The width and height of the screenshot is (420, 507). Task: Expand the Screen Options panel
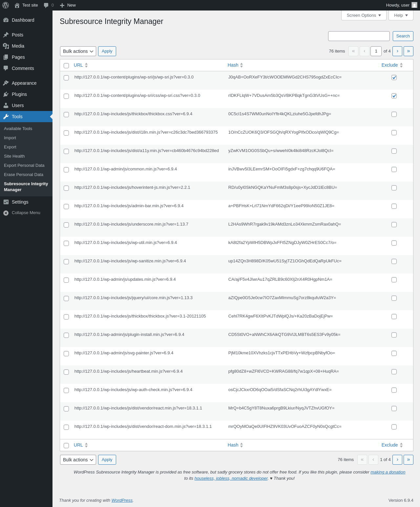364,15
